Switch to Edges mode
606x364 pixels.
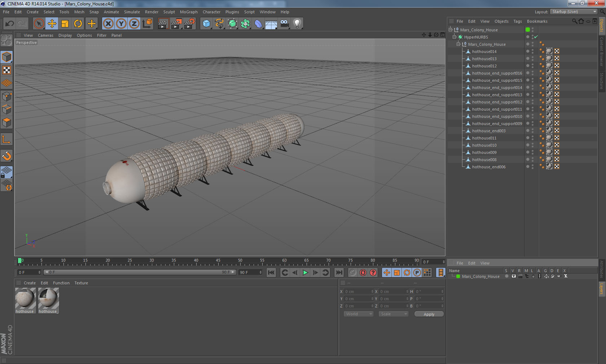click(x=6, y=110)
